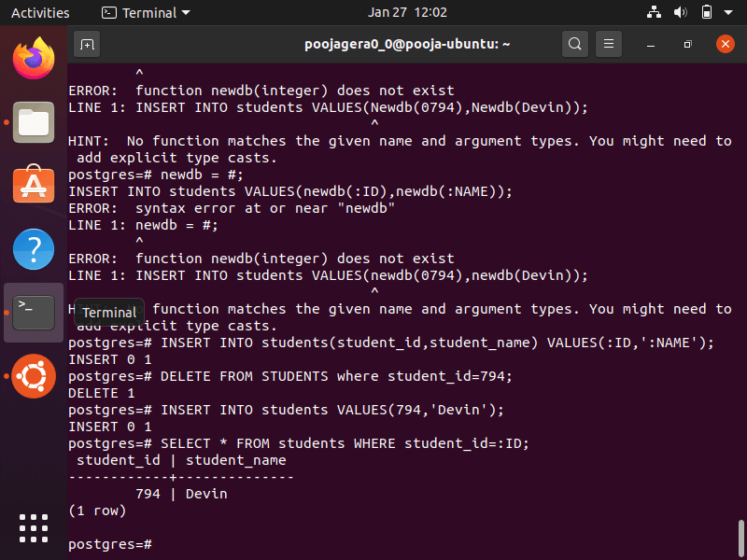Click the terminal search icon
Viewport: 747px width, 560px height.
click(575, 44)
